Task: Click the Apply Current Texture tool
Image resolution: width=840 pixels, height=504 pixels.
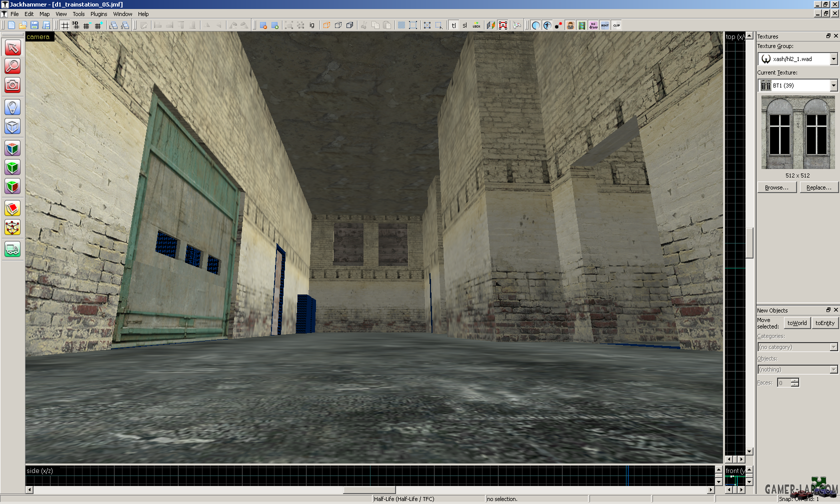Action: click(x=12, y=167)
